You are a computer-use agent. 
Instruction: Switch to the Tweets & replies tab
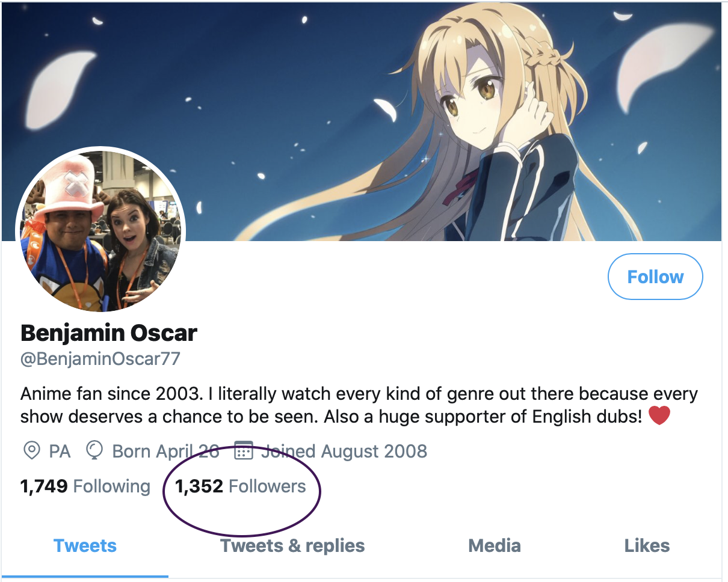tap(292, 546)
